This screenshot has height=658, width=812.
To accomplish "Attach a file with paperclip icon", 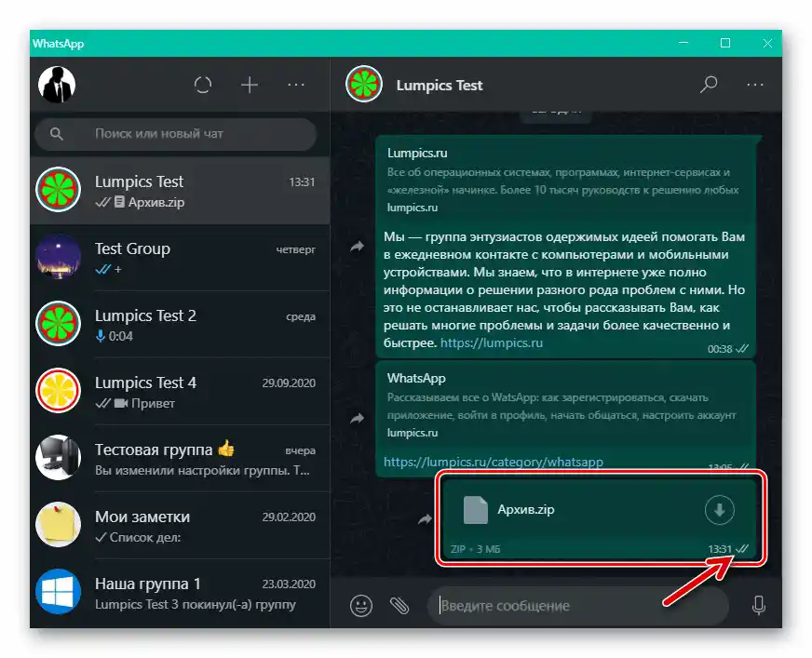I will [399, 605].
